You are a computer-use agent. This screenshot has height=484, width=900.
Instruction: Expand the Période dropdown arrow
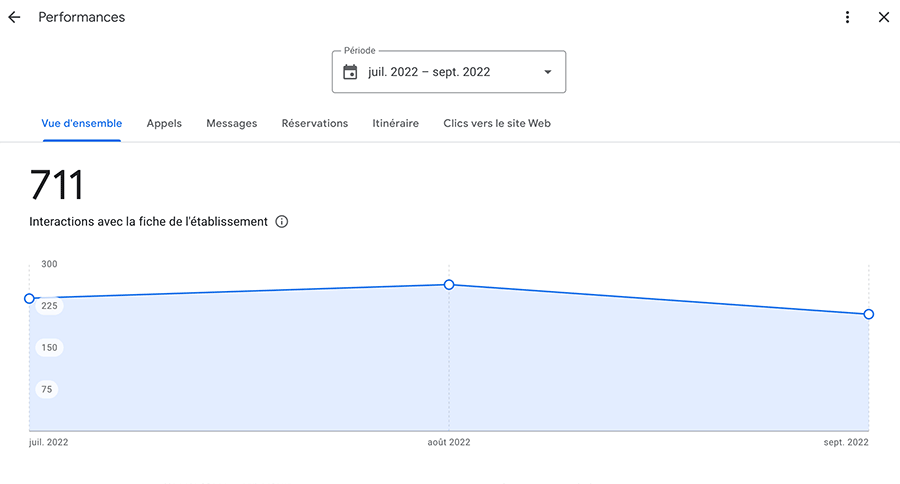click(547, 72)
